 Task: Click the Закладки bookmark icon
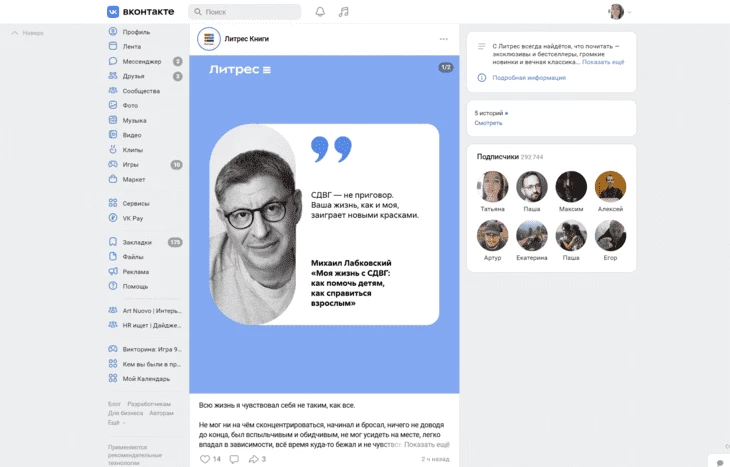[113, 242]
